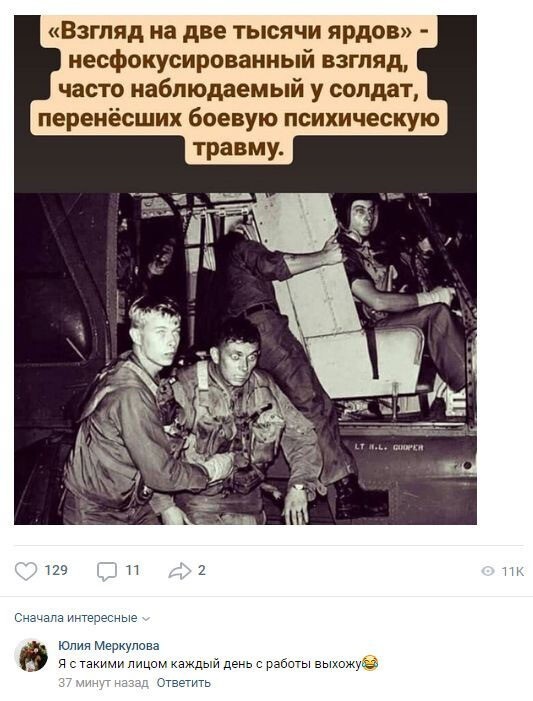The image size is (533, 701).
Task: Click the comment text by Юлия Меркулова
Action: tap(210, 664)
